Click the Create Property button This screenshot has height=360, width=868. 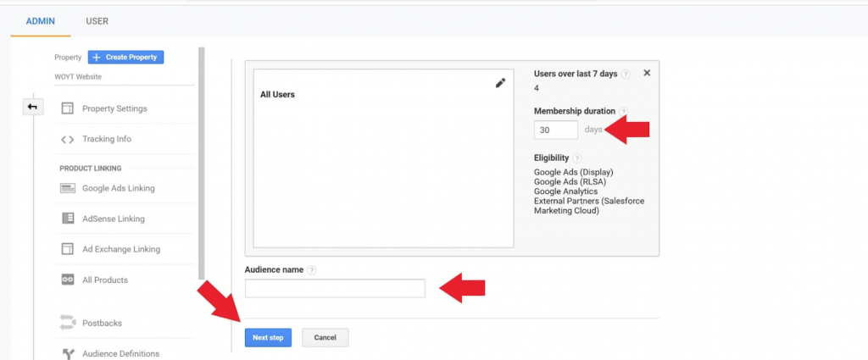(125, 57)
